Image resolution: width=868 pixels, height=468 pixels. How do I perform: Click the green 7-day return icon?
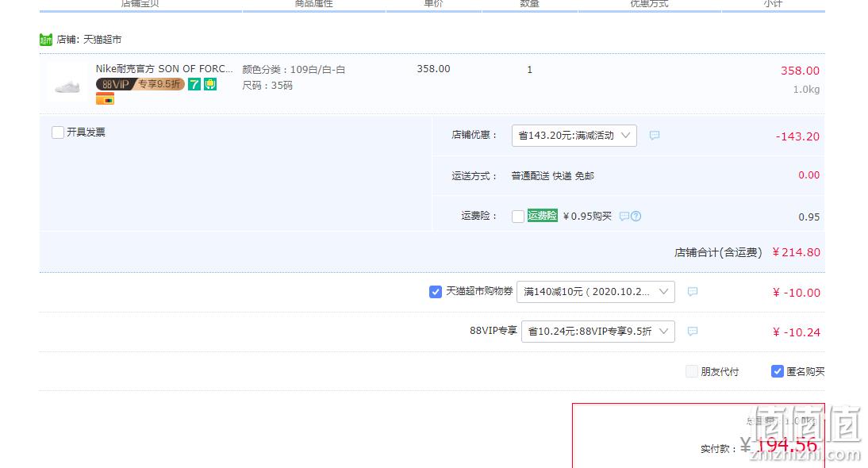(x=194, y=84)
